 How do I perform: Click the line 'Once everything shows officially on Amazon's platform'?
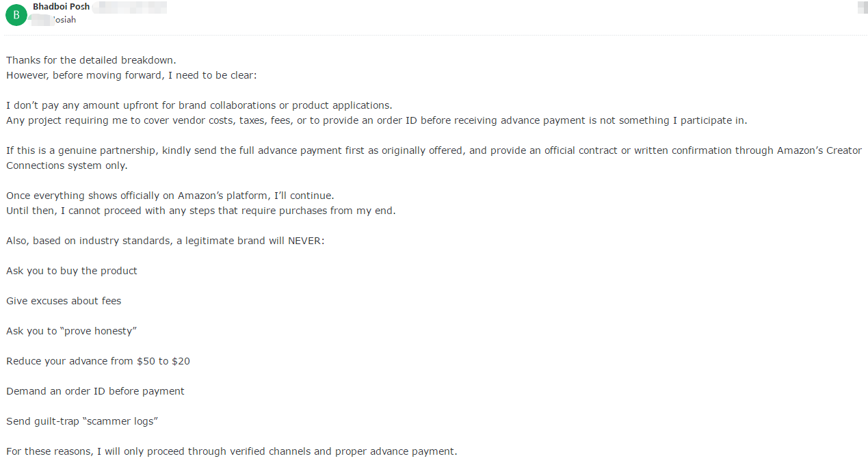point(170,196)
